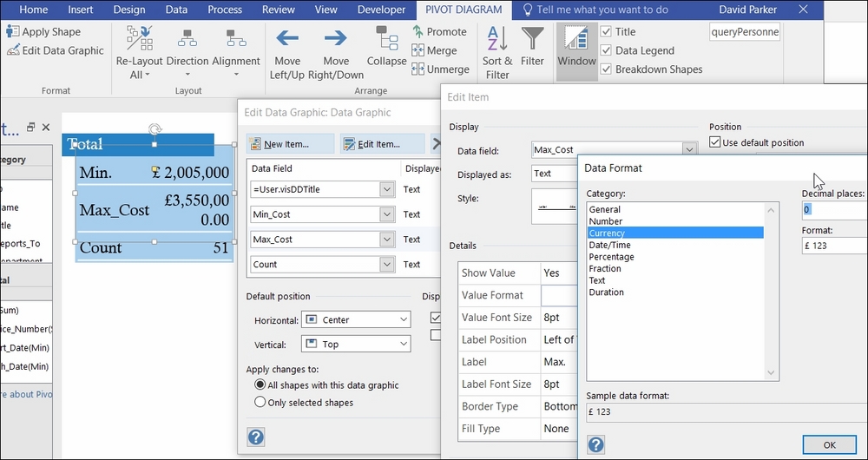Click Unmerge in Arrange group
The width and height of the screenshot is (868, 460).
[441, 69]
